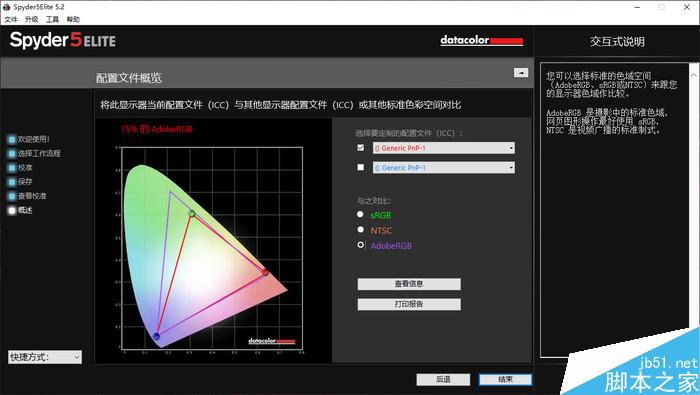The width and height of the screenshot is (700, 395).
Task: Click the 查看信息 button
Action: pyautogui.click(x=409, y=284)
